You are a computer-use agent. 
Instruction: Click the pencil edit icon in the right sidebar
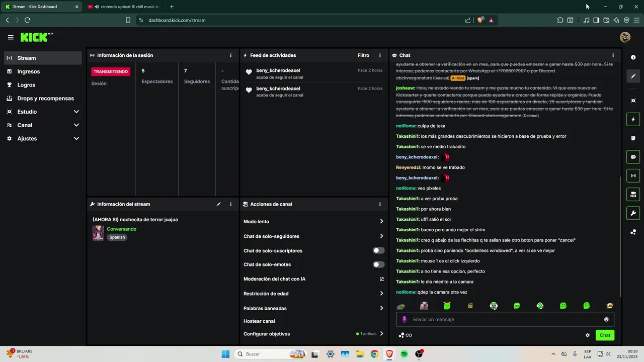click(x=633, y=76)
